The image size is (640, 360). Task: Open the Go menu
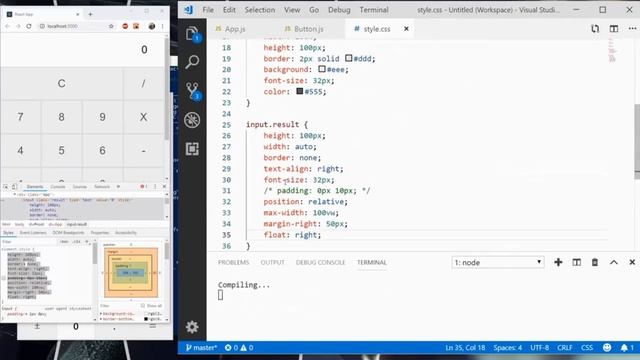pyautogui.click(x=313, y=10)
